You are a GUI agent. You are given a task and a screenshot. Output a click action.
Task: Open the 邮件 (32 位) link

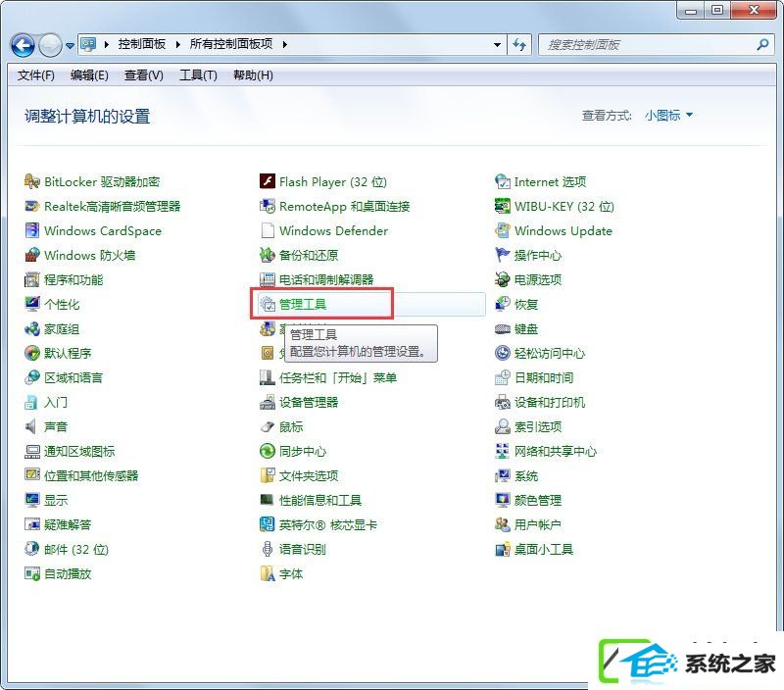coord(76,550)
